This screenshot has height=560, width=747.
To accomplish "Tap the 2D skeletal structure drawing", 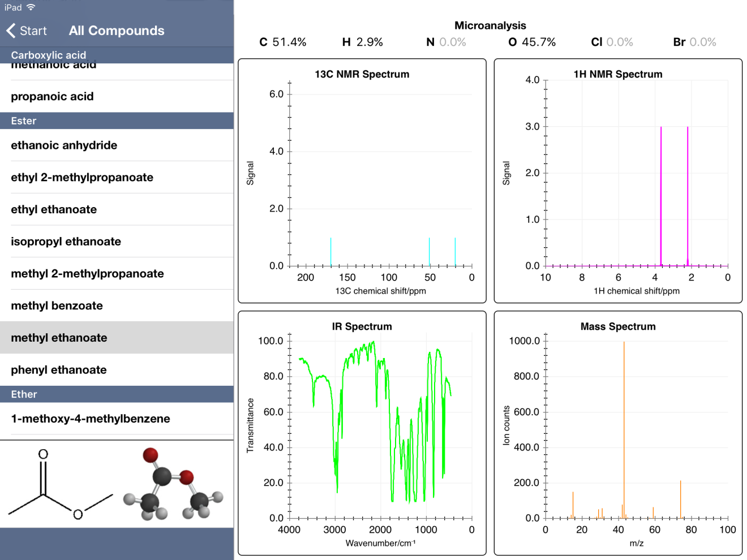I will click(x=61, y=485).
